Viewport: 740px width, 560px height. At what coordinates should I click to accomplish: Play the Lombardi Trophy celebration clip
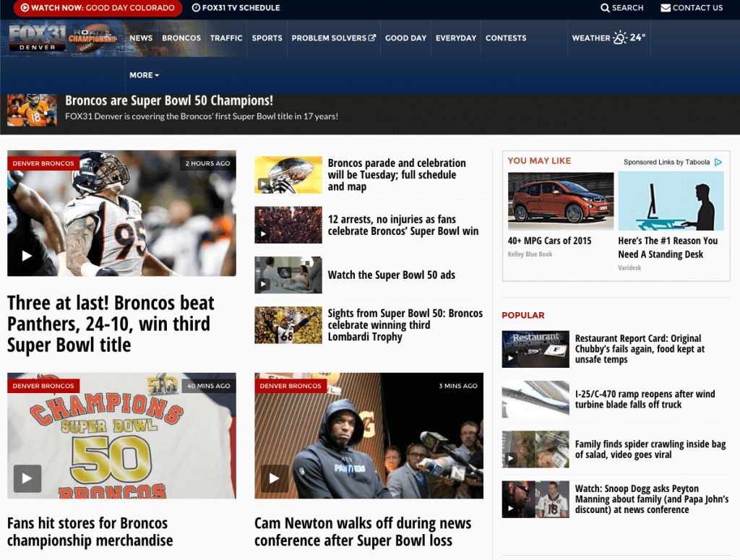288,324
